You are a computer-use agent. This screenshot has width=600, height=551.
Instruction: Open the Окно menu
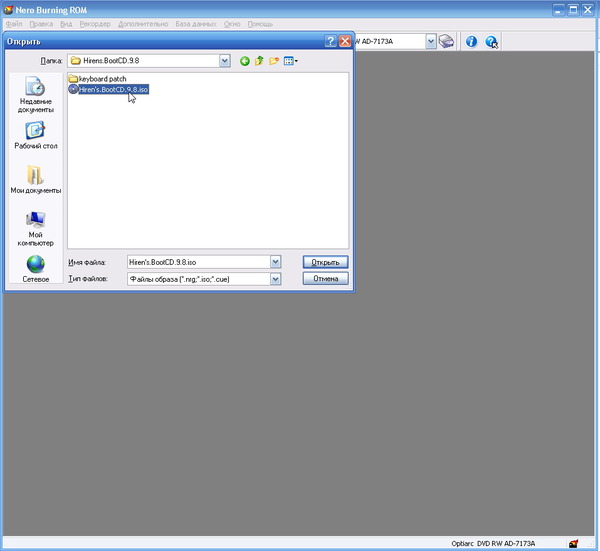click(x=232, y=24)
